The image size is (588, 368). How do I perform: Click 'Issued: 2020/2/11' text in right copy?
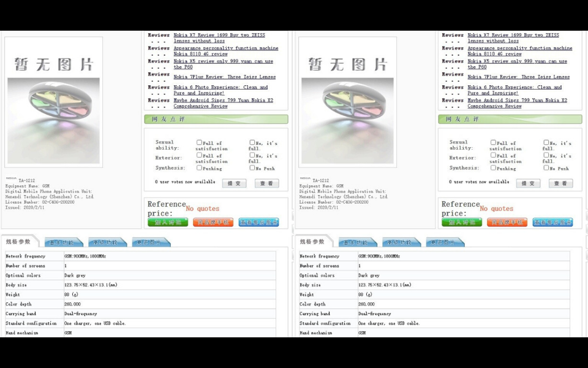click(318, 207)
